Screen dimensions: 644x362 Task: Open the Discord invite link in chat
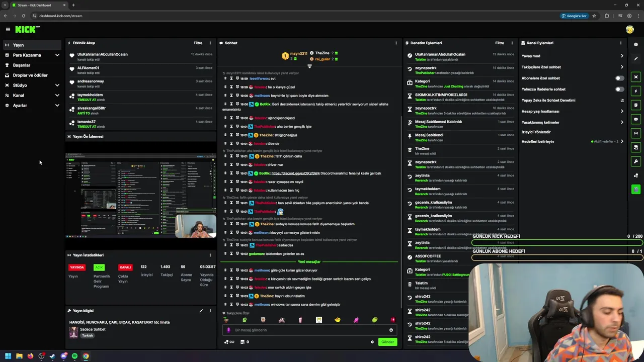tap(295, 173)
